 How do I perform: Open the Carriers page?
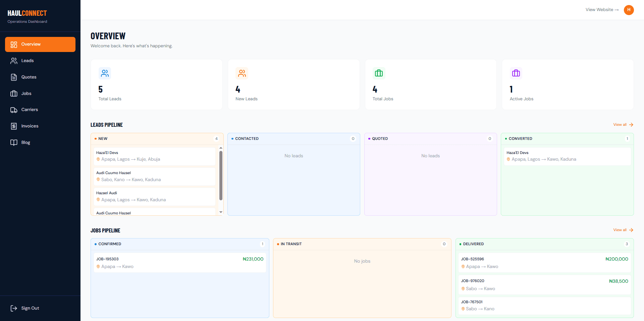click(x=40, y=110)
